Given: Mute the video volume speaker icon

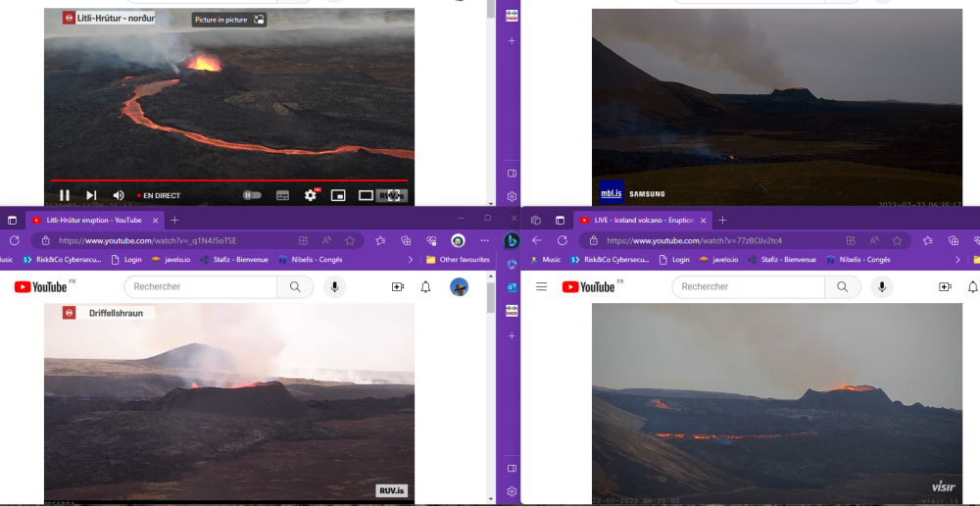Looking at the screenshot, I should click(119, 195).
